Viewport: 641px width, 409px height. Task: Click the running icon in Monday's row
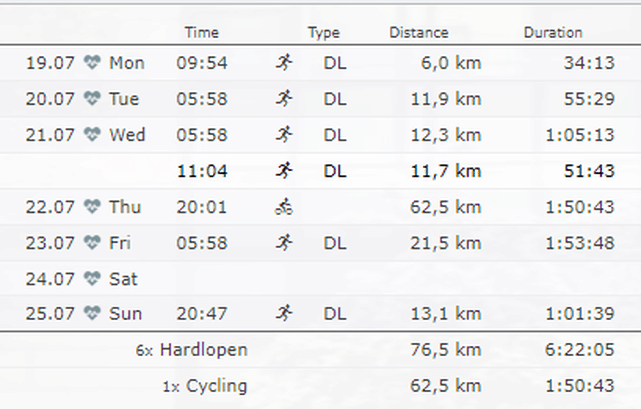284,63
